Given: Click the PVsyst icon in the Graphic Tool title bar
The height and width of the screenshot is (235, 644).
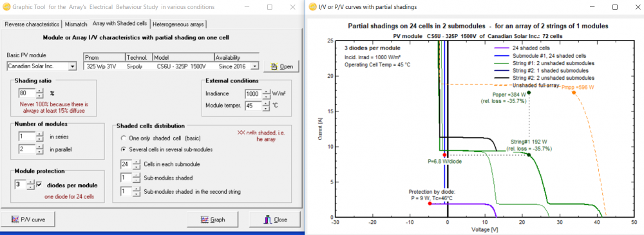Looking at the screenshot, I should (6, 7).
